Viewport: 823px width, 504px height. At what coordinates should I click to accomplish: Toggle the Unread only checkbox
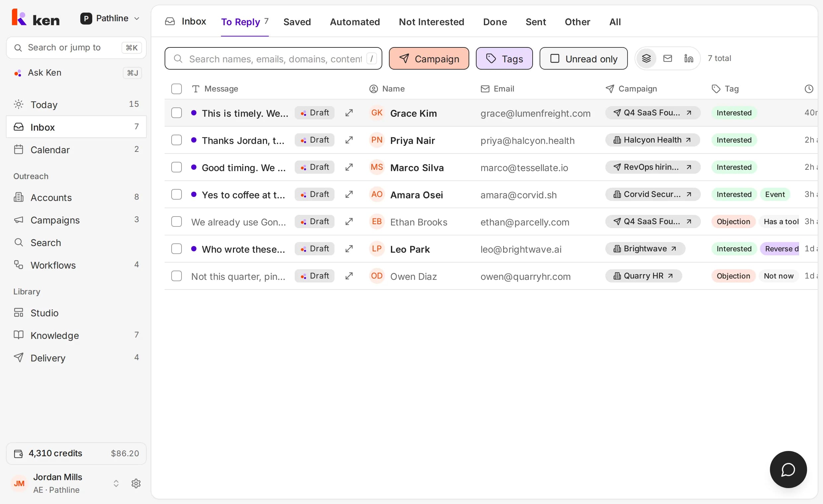pyautogui.click(x=555, y=58)
